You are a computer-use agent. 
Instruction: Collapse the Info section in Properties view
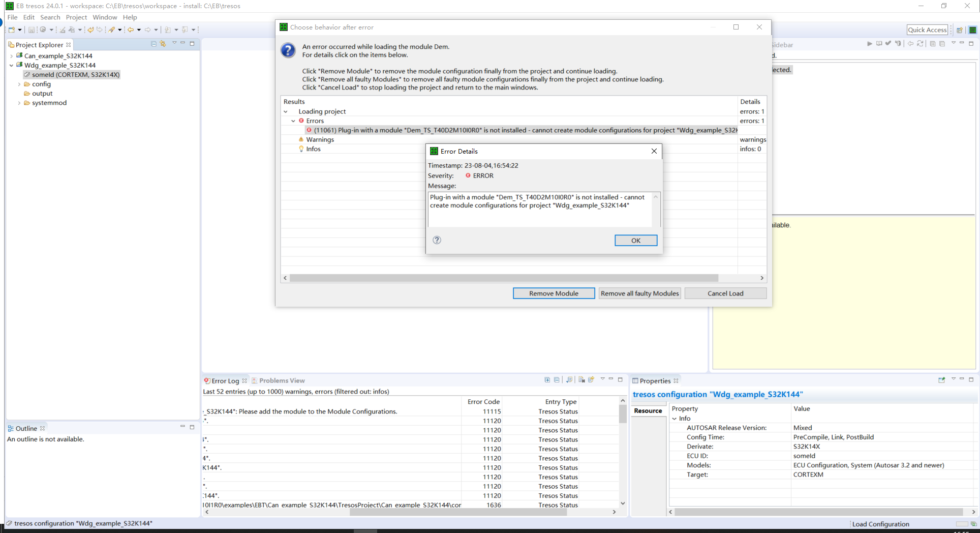click(675, 419)
